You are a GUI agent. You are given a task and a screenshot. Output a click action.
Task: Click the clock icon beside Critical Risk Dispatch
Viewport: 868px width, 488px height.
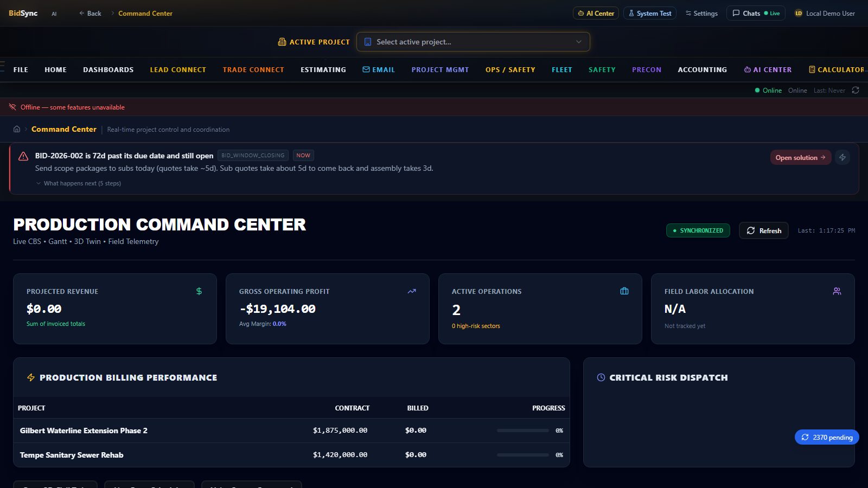coord(601,377)
